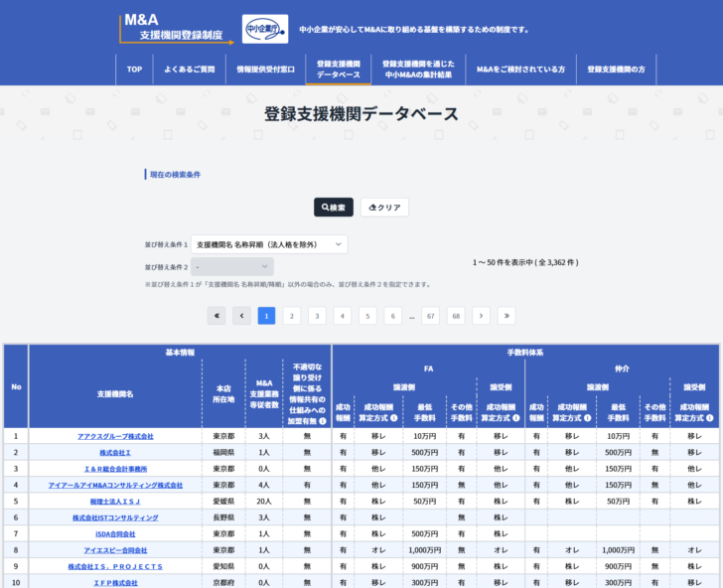Click 長野県 cell in row 6
The image size is (723, 588).
(223, 517)
